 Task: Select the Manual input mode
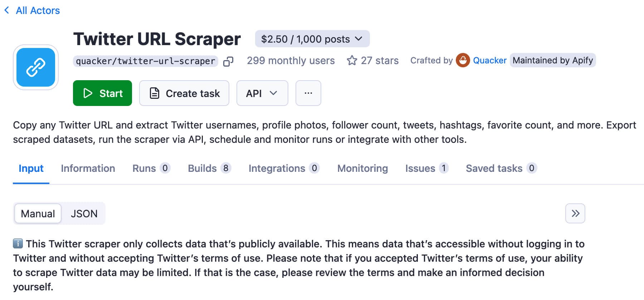coord(38,213)
